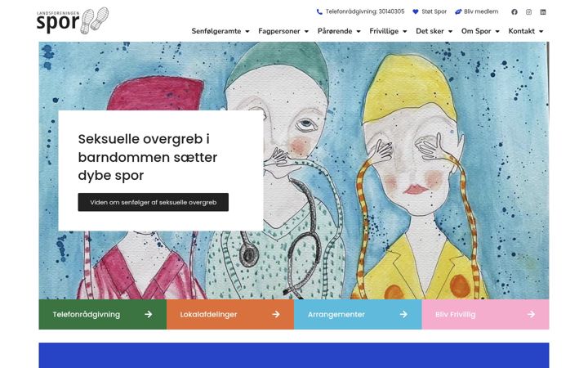Click the Landsforeningen Spor footprint logo

[73, 20]
